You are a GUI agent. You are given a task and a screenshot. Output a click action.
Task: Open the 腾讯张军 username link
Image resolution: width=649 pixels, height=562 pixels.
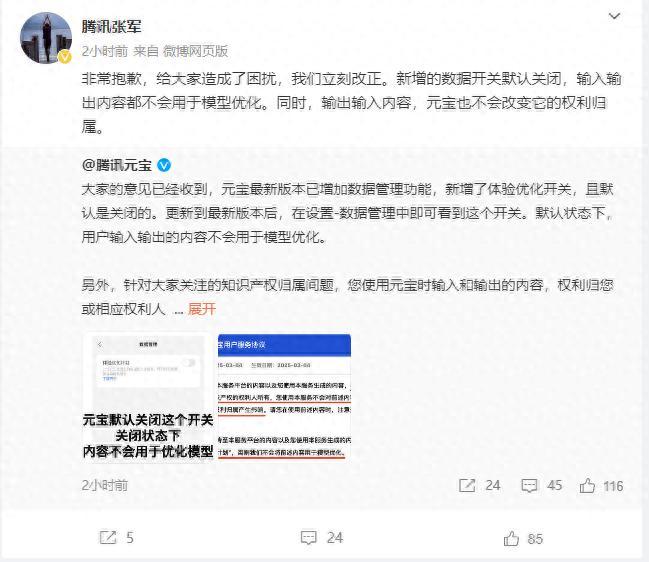point(111,26)
